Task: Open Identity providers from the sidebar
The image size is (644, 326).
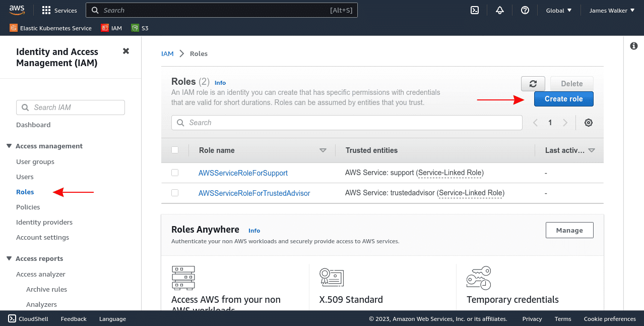Action: (44, 222)
